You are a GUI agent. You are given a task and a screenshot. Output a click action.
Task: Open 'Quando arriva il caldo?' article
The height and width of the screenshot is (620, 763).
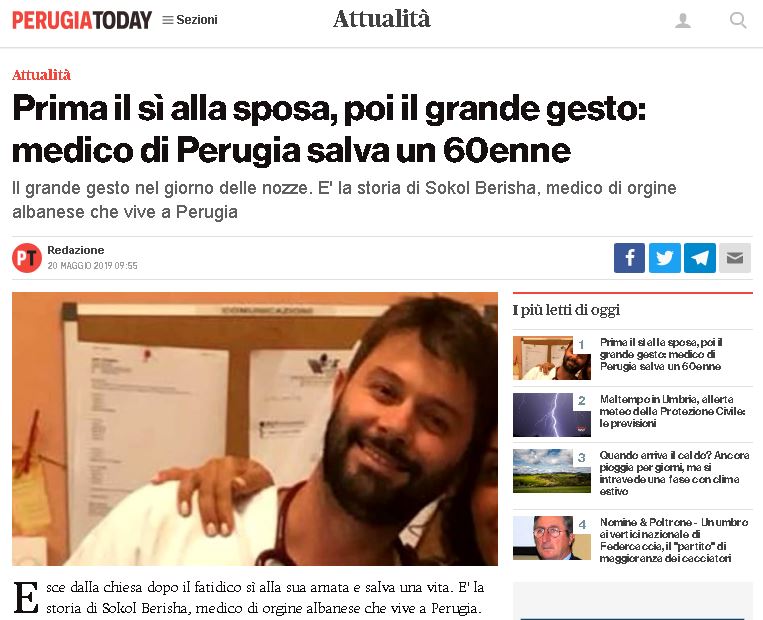pyautogui.click(x=674, y=473)
